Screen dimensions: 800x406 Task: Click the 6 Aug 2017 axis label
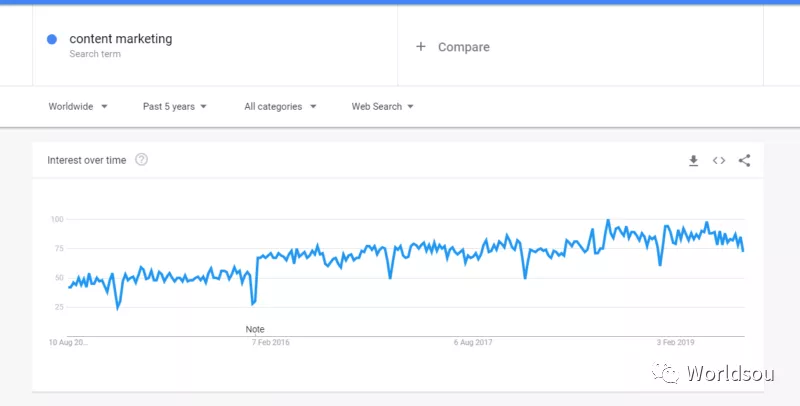point(474,342)
